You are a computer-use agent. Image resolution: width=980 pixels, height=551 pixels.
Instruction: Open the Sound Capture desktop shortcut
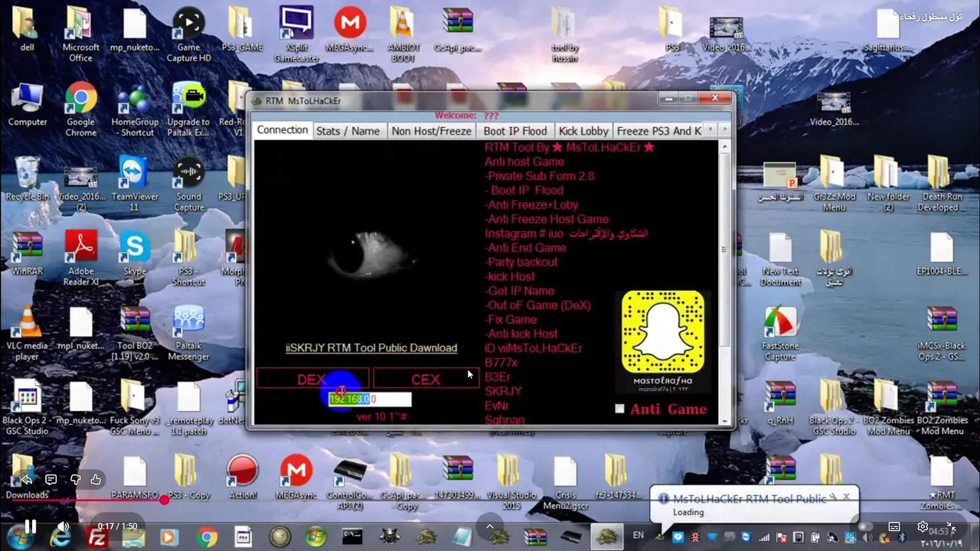188,184
